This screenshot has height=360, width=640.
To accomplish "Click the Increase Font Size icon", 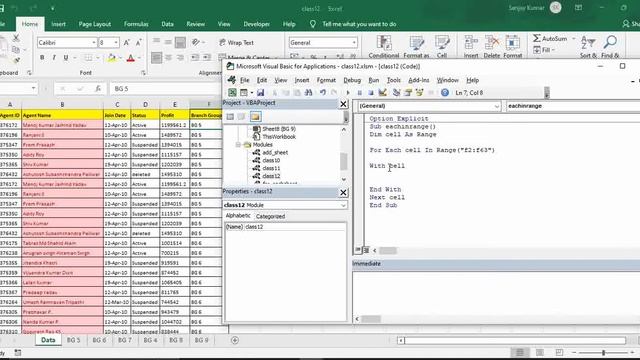I will (127, 42).
